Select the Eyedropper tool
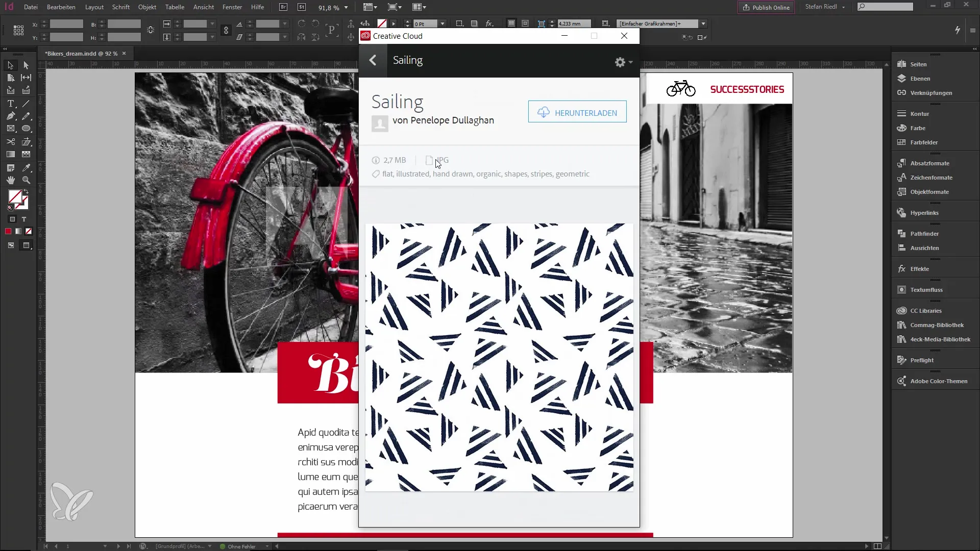 tap(26, 168)
